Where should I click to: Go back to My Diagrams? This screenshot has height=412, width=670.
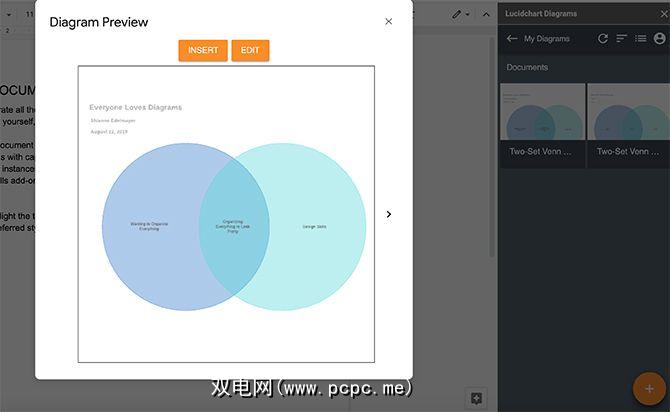pyautogui.click(x=512, y=38)
